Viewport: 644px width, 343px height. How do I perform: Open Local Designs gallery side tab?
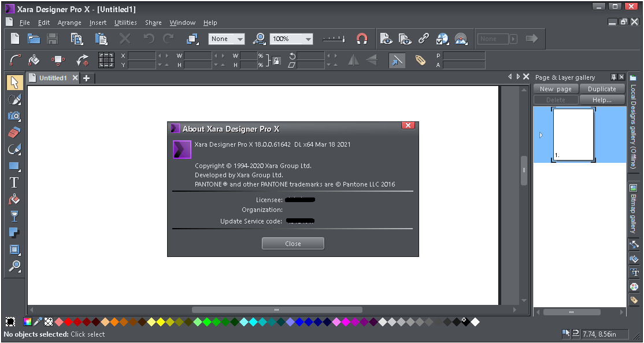coord(633,122)
